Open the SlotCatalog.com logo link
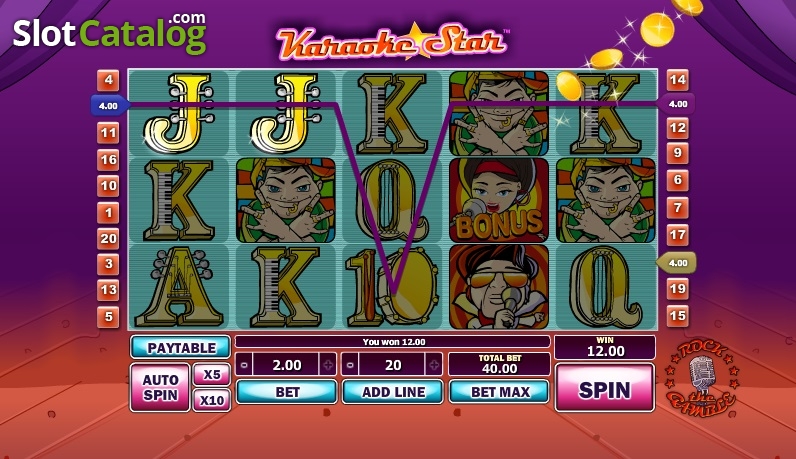 pyautogui.click(x=110, y=33)
